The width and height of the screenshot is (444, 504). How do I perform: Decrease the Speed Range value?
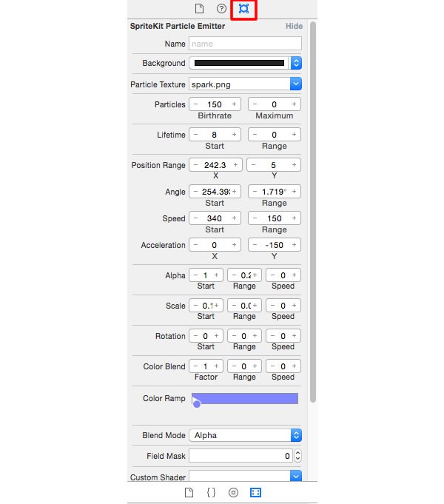click(x=255, y=218)
